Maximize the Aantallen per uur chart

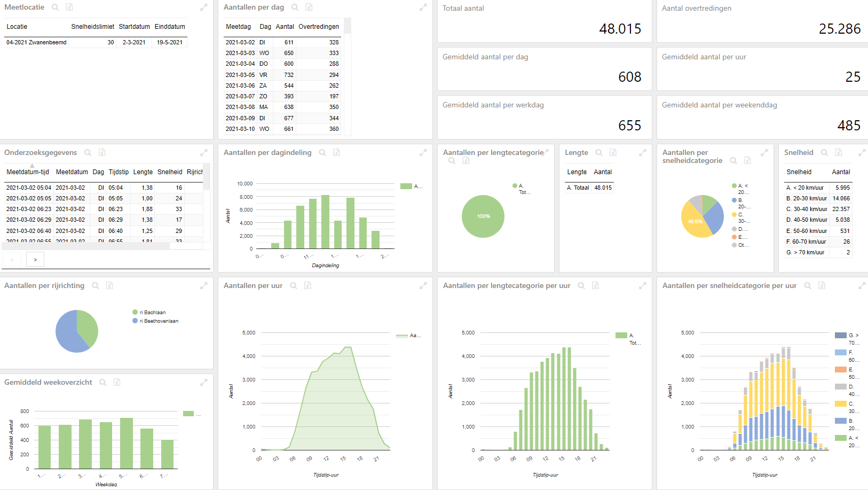423,286
